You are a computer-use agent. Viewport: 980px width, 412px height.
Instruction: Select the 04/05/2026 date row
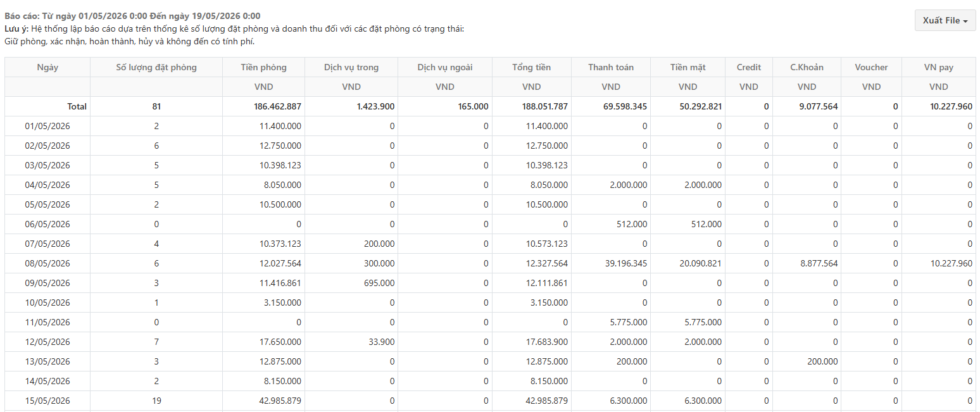tap(490, 185)
